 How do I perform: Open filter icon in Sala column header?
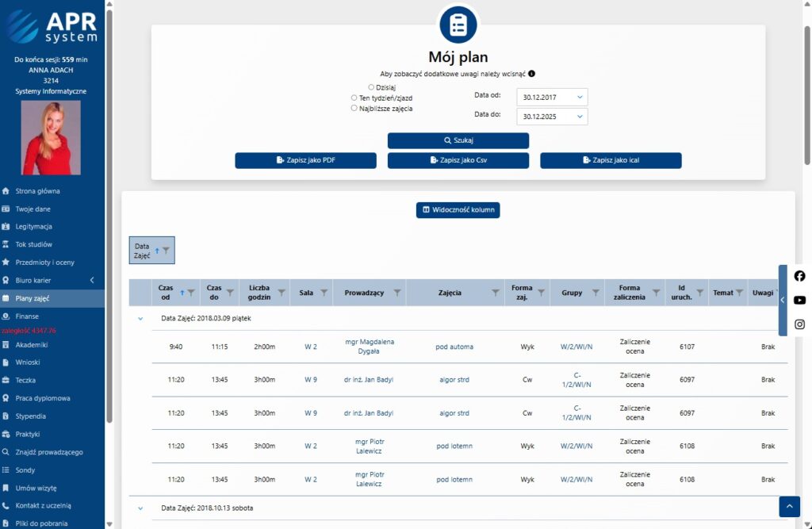(324, 293)
